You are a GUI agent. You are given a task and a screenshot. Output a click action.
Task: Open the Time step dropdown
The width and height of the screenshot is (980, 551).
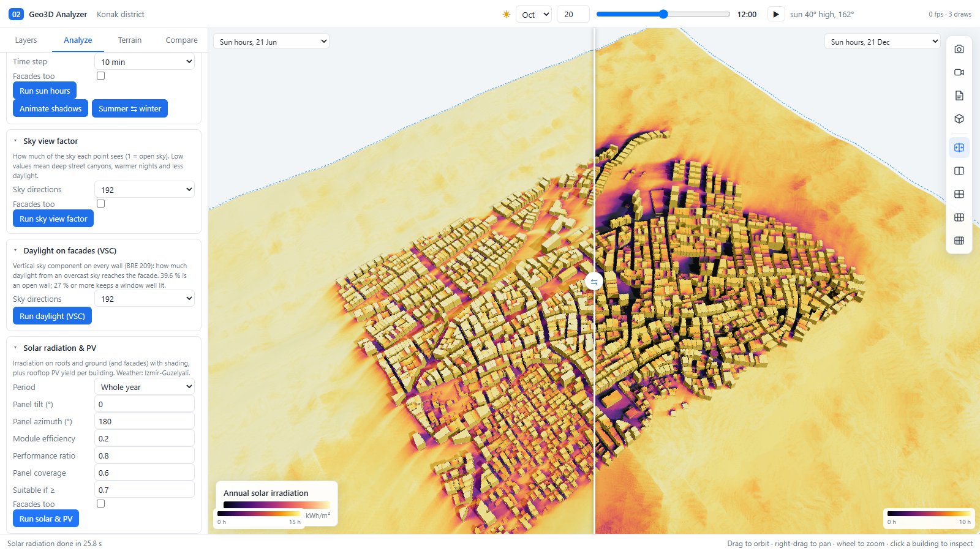(145, 62)
